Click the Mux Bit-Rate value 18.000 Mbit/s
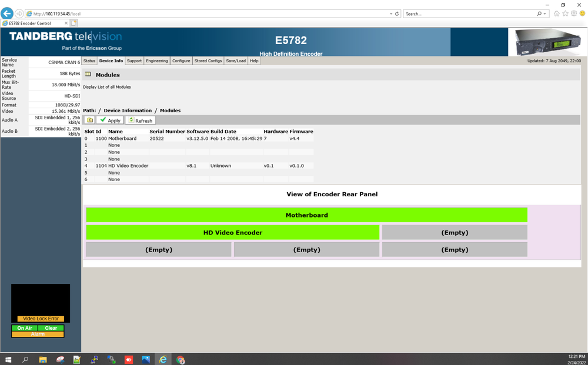Viewport: 588px width, 365px height. click(66, 85)
